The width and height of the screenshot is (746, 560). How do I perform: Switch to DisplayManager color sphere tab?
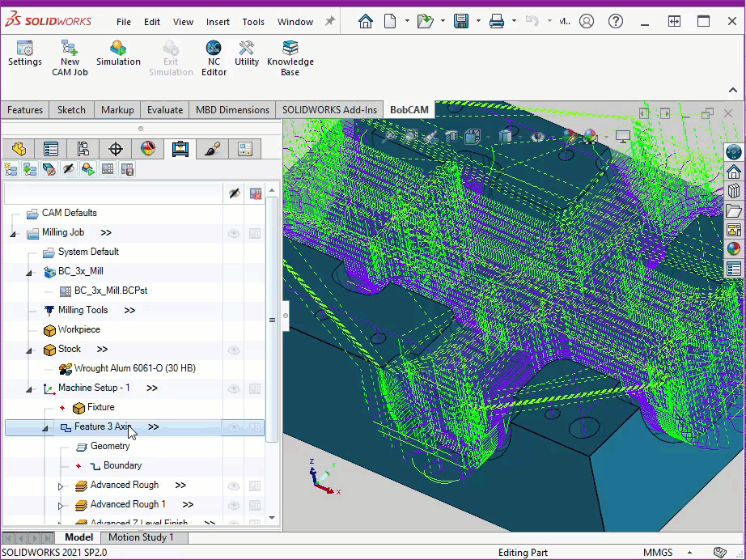(148, 149)
